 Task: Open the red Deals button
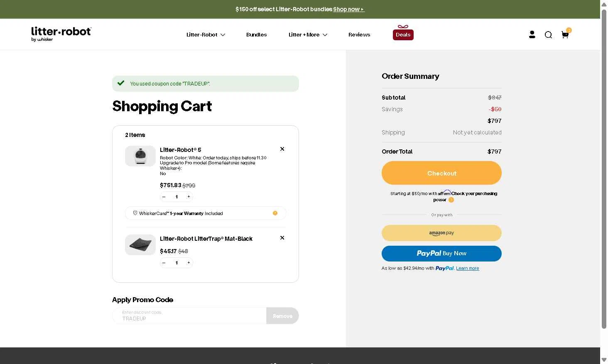[403, 35]
